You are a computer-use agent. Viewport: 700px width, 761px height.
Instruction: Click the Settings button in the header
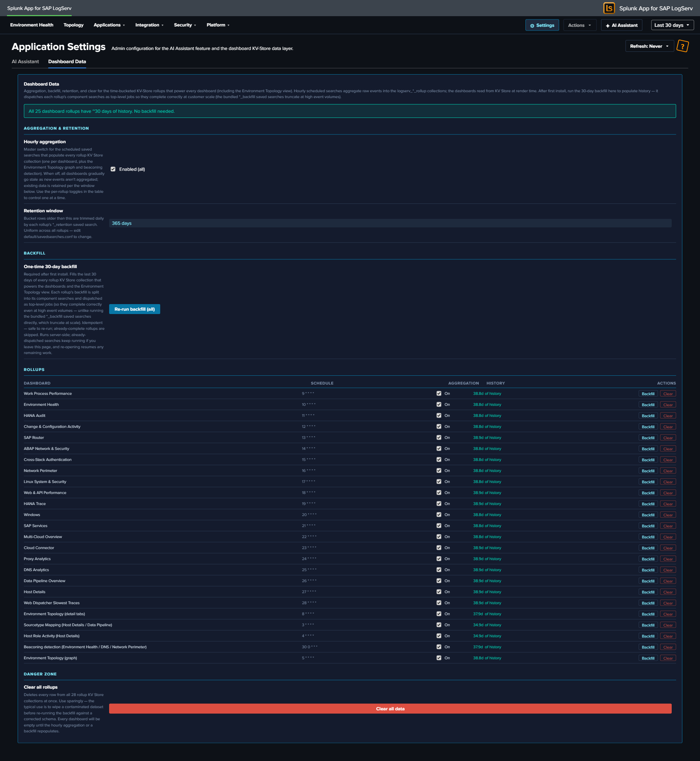pos(542,25)
